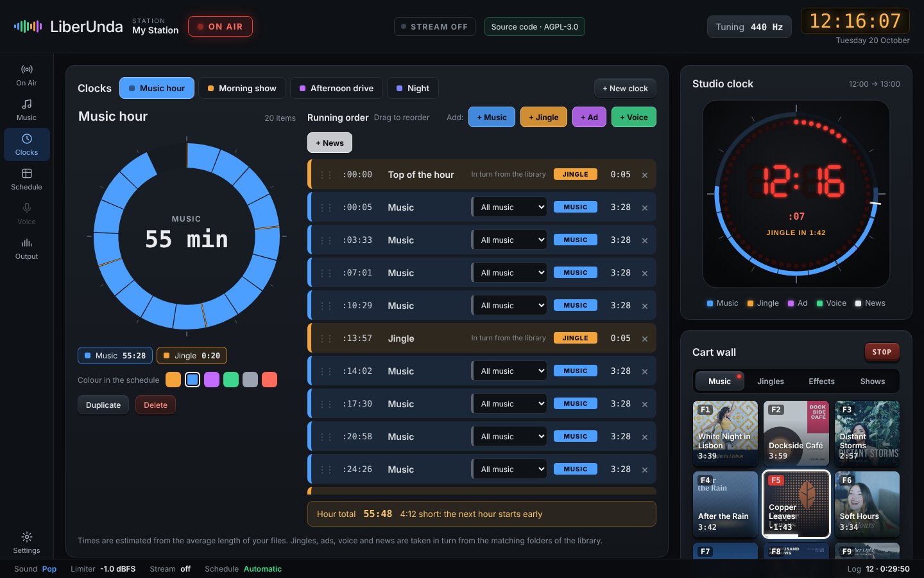This screenshot has width=924, height=578.
Task: Open music source dropdown for :14:02 row
Action: pyautogui.click(x=510, y=371)
